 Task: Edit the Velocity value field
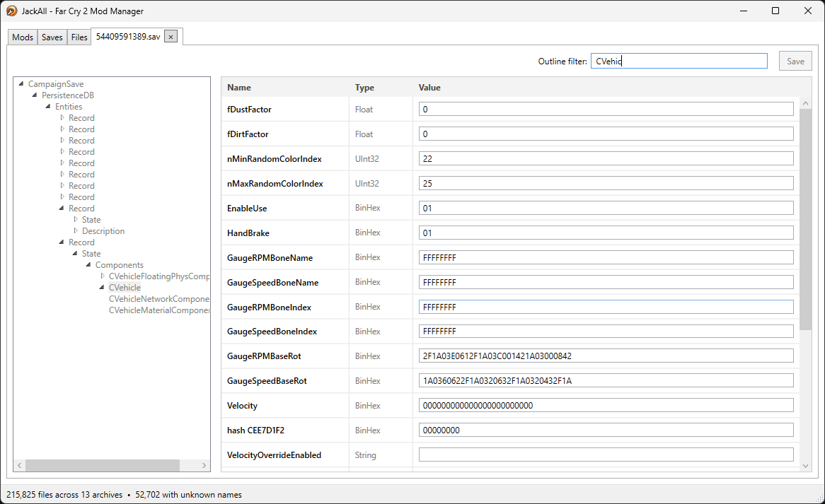(606, 405)
